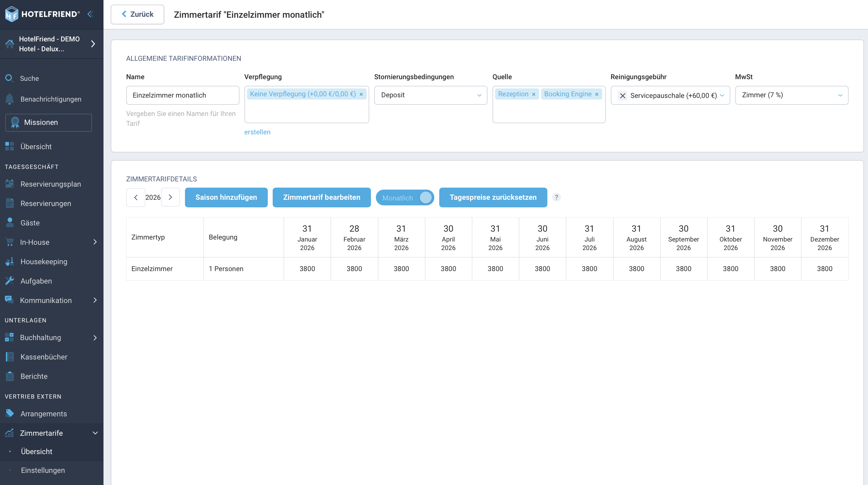Remove the Booking Engine source tag
Image resolution: width=868 pixels, height=485 pixels.
tap(597, 94)
